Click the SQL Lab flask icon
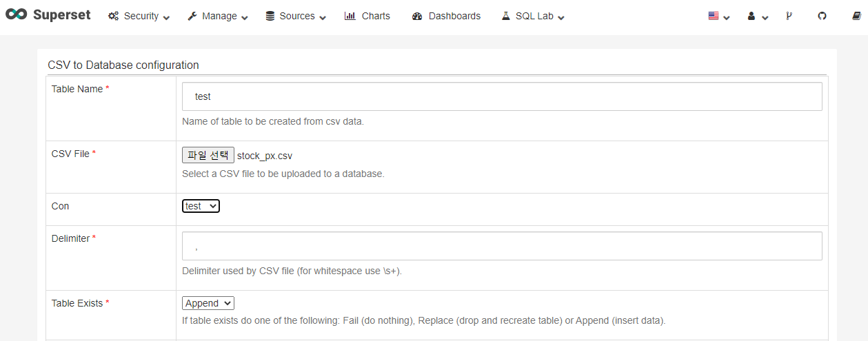 pyautogui.click(x=506, y=16)
